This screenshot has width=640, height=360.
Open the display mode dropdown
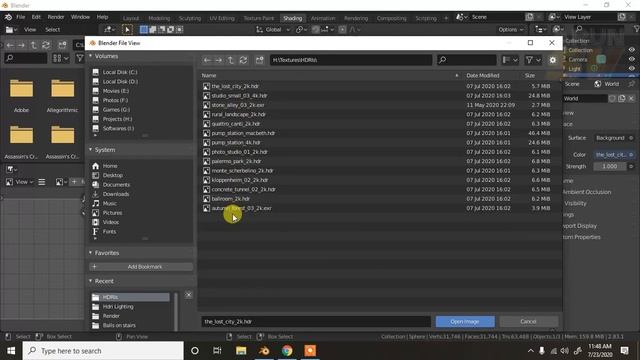coord(510,60)
